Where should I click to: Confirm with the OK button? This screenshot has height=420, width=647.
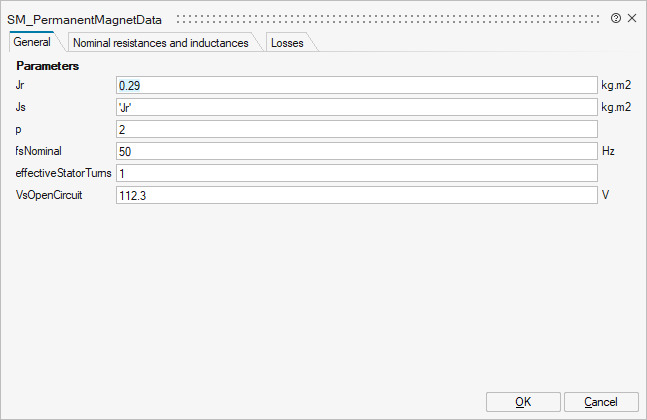[523, 402]
